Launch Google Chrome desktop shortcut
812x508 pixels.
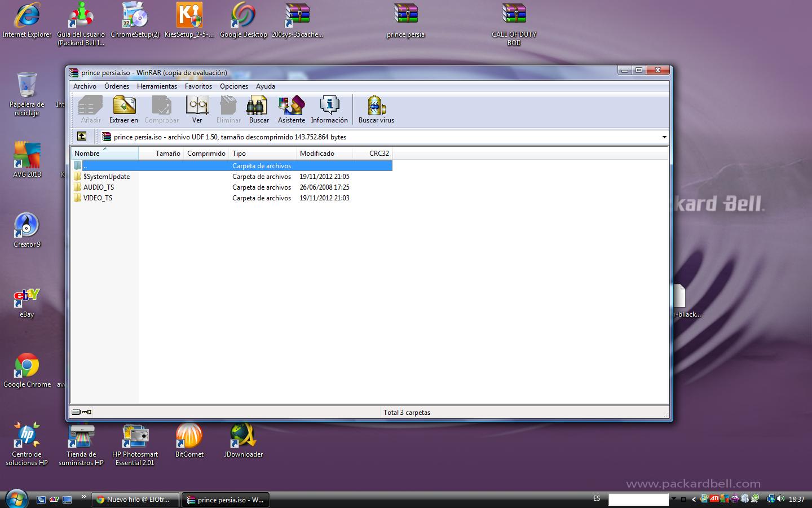(x=27, y=370)
